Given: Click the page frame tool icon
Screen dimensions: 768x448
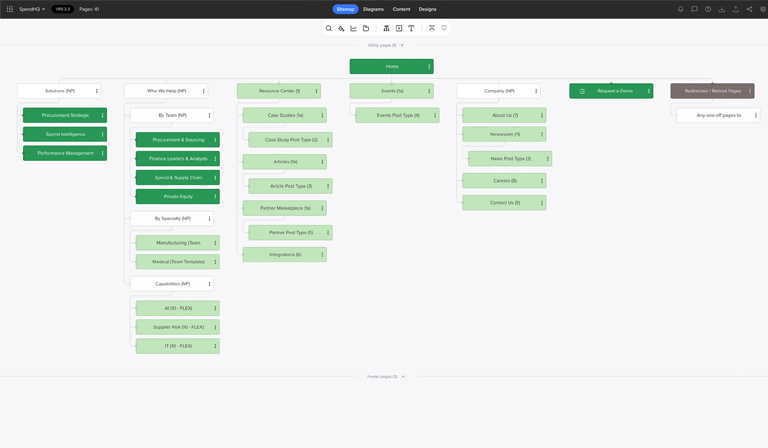Looking at the screenshot, I should [399, 28].
